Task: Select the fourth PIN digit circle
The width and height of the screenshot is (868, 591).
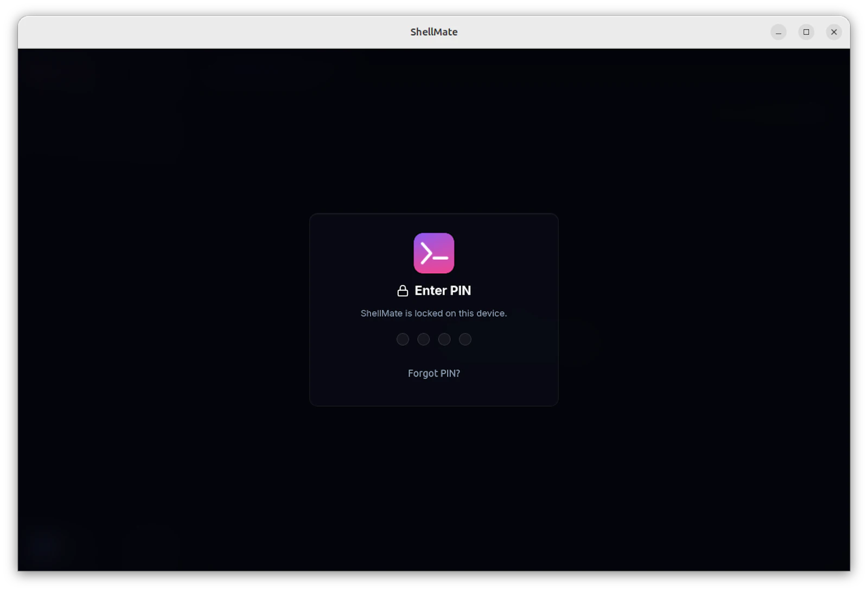Action: [465, 339]
